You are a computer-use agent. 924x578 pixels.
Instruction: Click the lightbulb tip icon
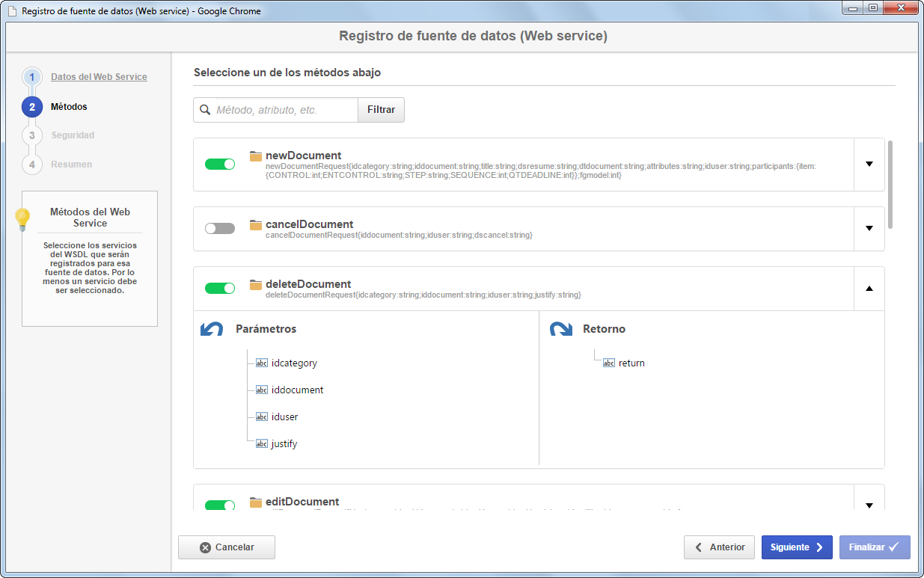click(x=22, y=220)
